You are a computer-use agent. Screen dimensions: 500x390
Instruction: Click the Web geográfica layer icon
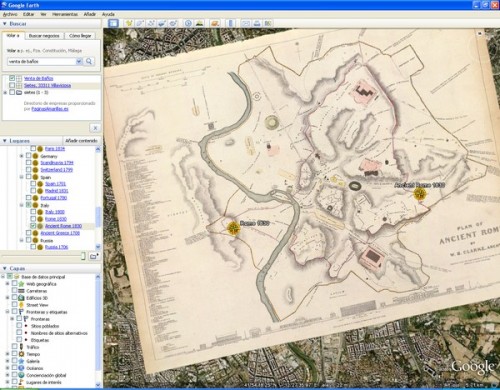click(x=21, y=284)
